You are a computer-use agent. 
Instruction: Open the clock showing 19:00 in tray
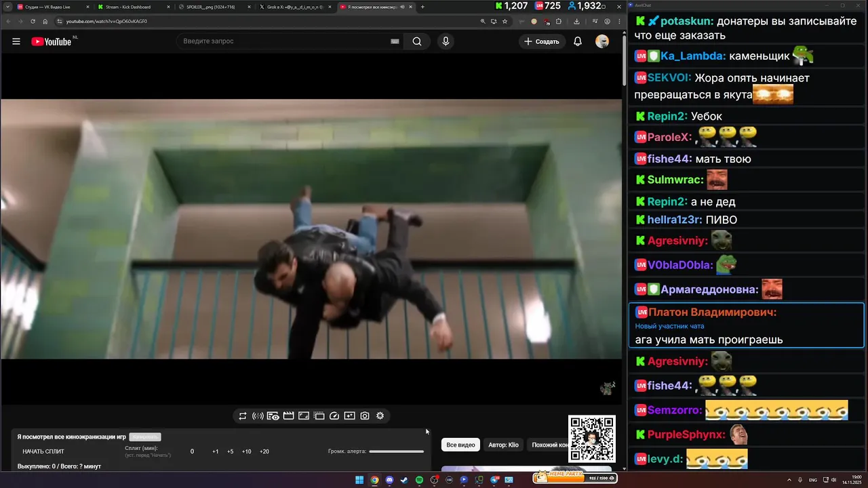click(852, 480)
